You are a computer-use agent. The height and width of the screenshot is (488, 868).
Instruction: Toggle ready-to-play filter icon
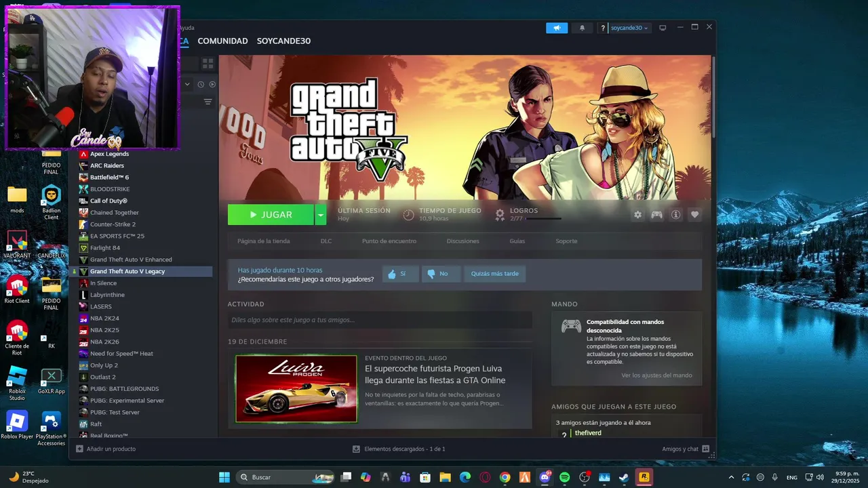point(212,84)
